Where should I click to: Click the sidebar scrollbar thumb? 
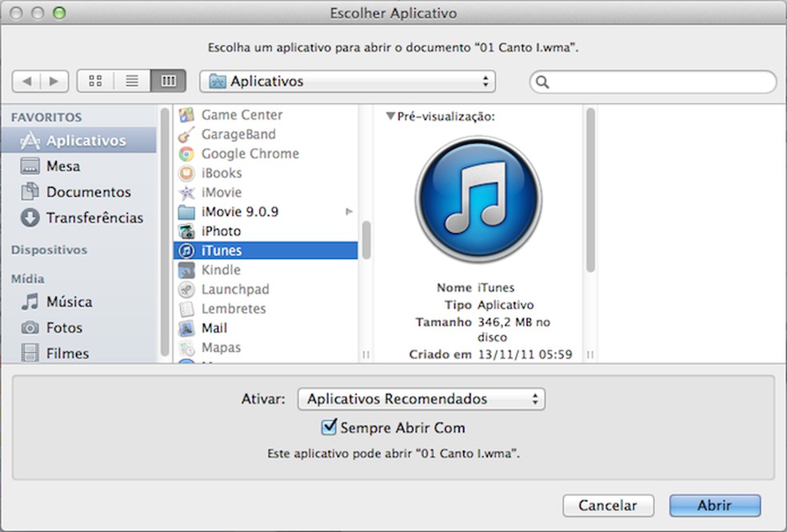[164, 231]
